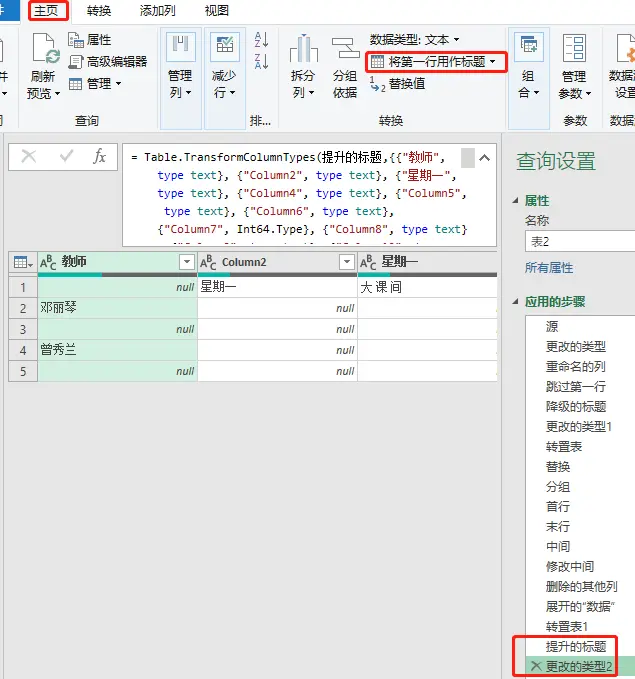Select the 展开的"数据" applied step
Viewport: 635px width, 679px height.
click(x=580, y=606)
